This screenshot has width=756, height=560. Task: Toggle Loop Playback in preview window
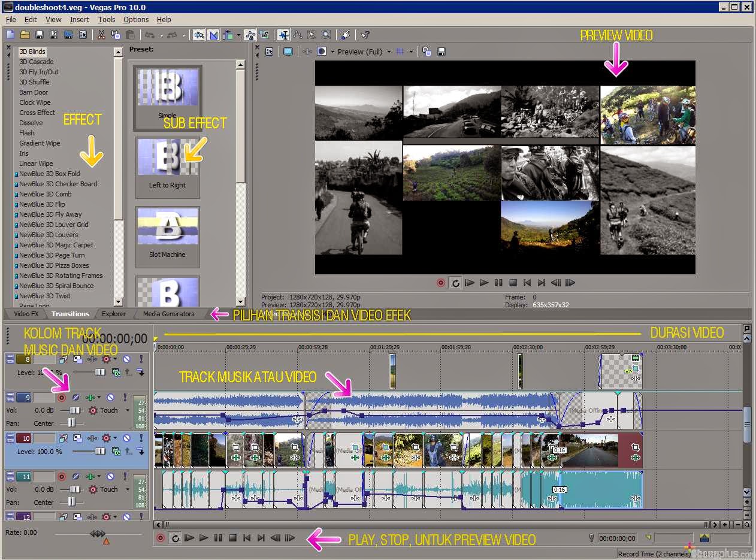455,283
